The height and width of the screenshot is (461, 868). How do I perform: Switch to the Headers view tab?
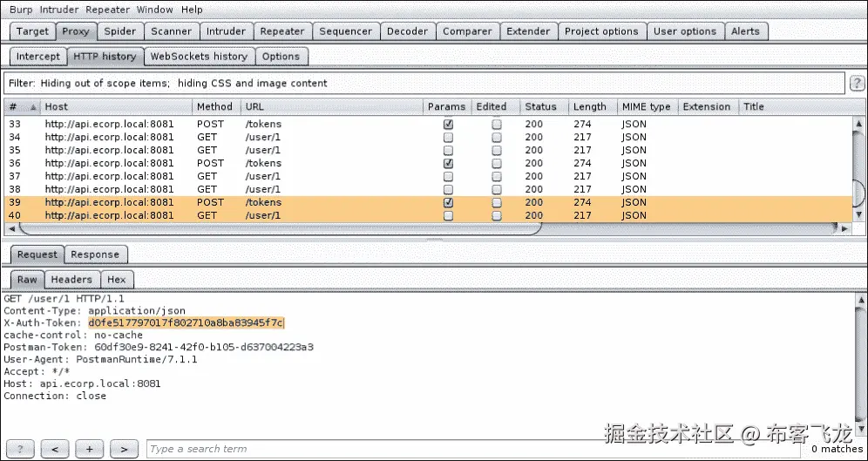[71, 280]
